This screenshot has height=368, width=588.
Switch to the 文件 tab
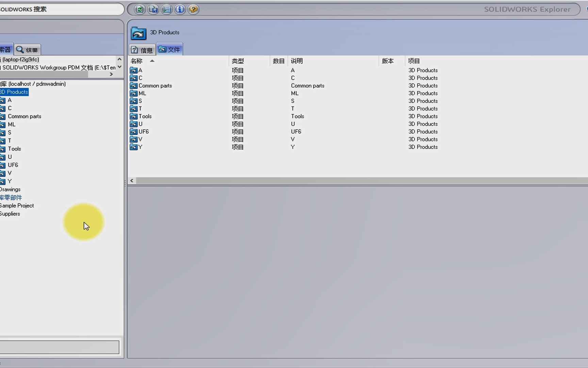pos(169,49)
